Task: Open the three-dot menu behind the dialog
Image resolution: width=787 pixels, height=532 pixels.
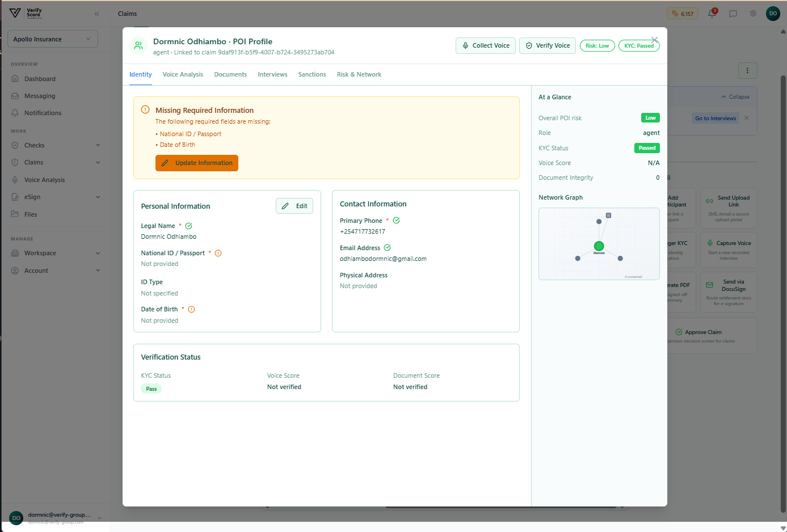Action: [747, 71]
